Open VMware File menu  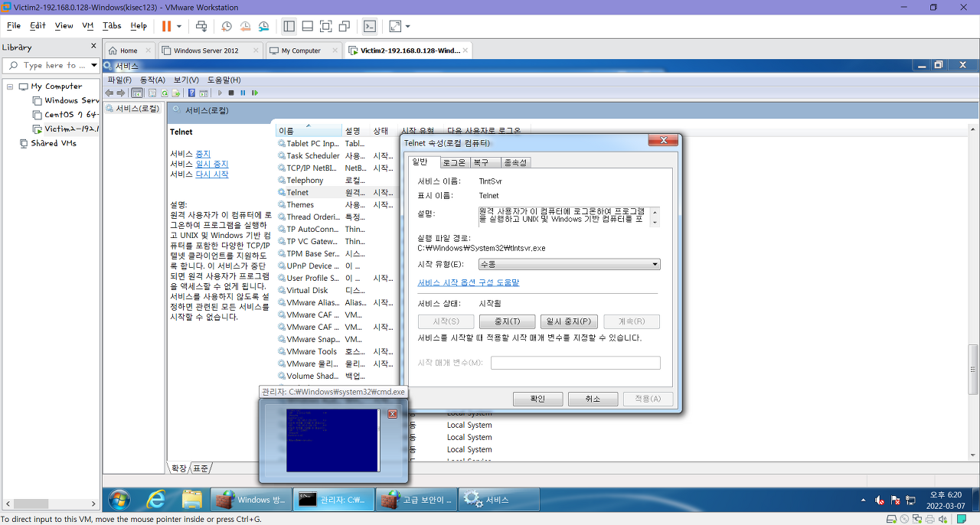click(x=14, y=25)
